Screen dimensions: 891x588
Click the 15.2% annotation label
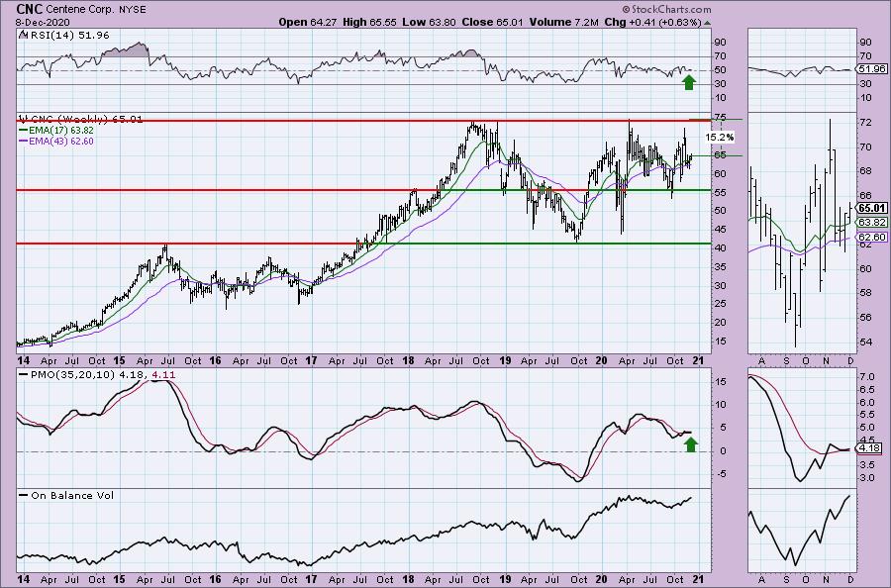point(720,138)
